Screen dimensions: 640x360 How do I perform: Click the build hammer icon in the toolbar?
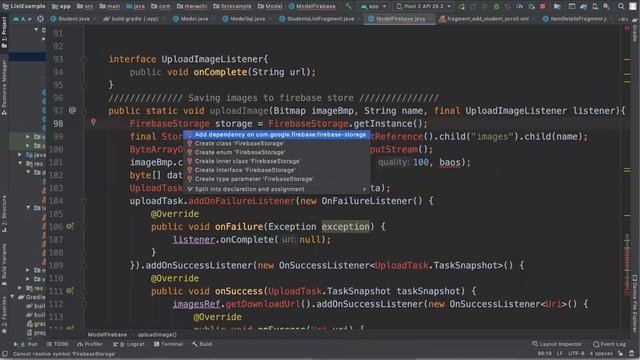(348, 6)
